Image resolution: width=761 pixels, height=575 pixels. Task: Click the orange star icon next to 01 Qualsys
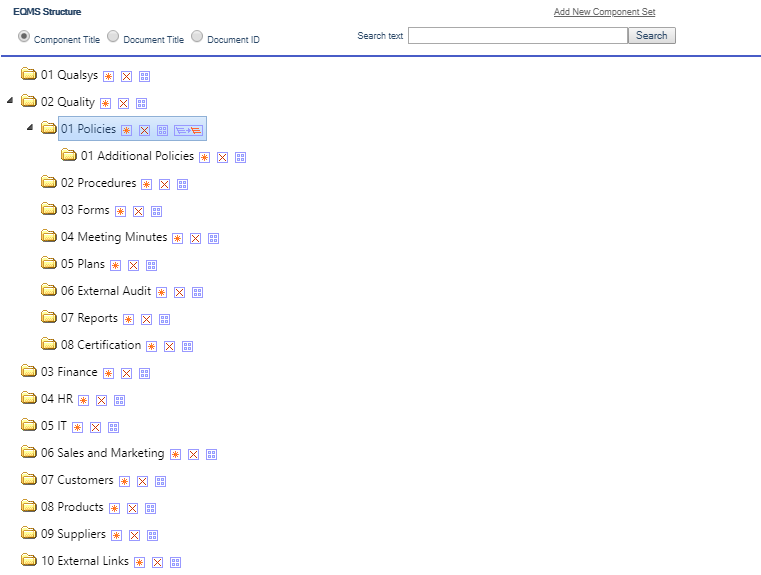point(108,77)
